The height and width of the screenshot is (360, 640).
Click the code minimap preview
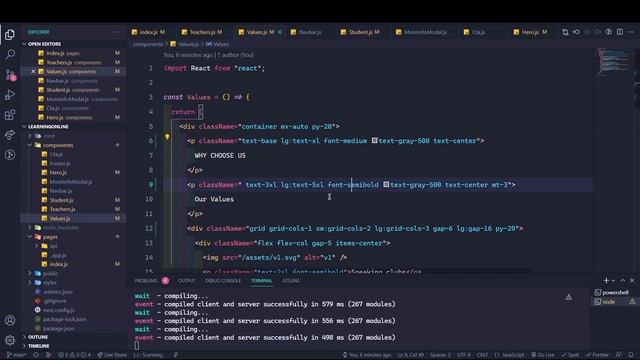click(613, 62)
